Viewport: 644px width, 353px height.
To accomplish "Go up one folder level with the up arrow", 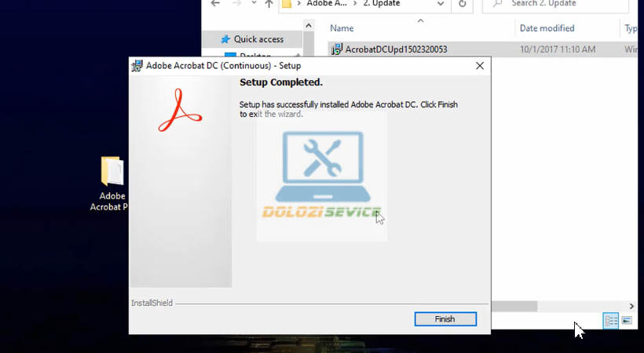I will (x=269, y=4).
